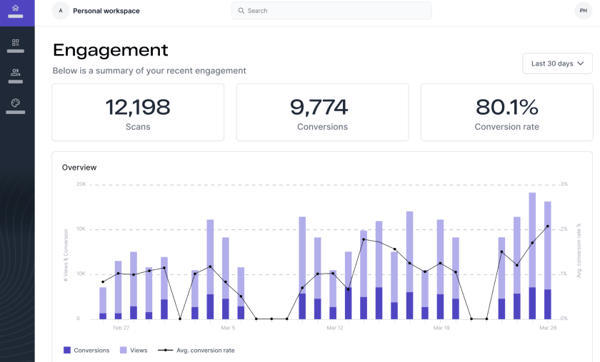Toggle the Avg. conversion rate legend marker

coord(165,350)
